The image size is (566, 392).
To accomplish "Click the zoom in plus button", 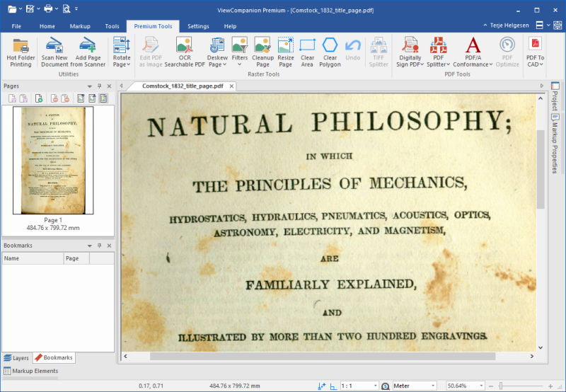I will click(550, 386).
